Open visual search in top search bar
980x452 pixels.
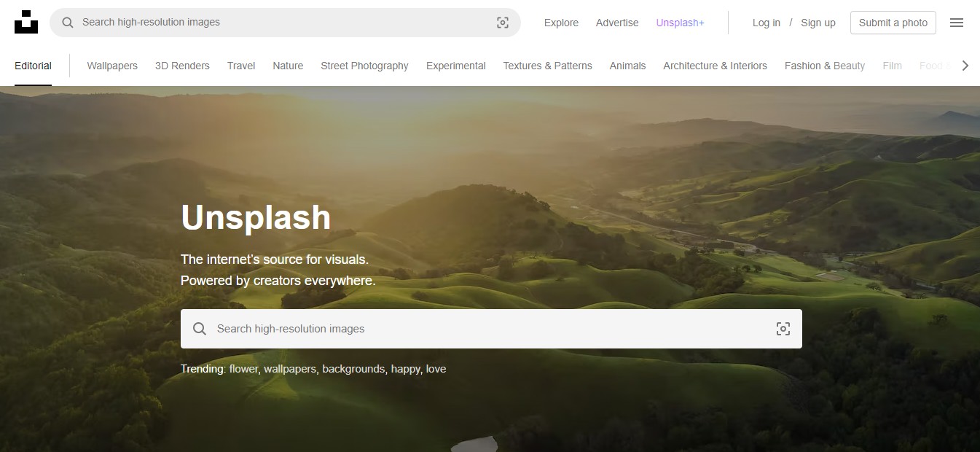click(503, 23)
